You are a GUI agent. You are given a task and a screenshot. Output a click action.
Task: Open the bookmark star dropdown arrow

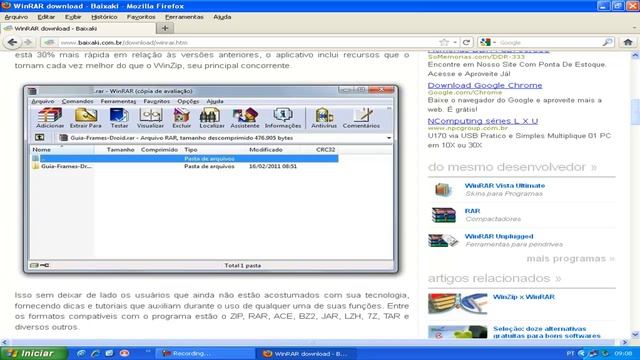(x=455, y=42)
